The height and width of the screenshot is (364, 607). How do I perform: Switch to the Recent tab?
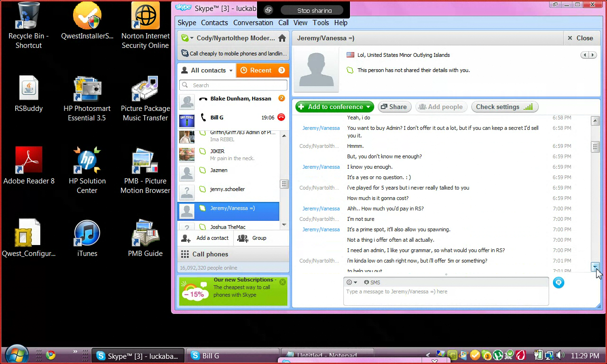point(262,70)
